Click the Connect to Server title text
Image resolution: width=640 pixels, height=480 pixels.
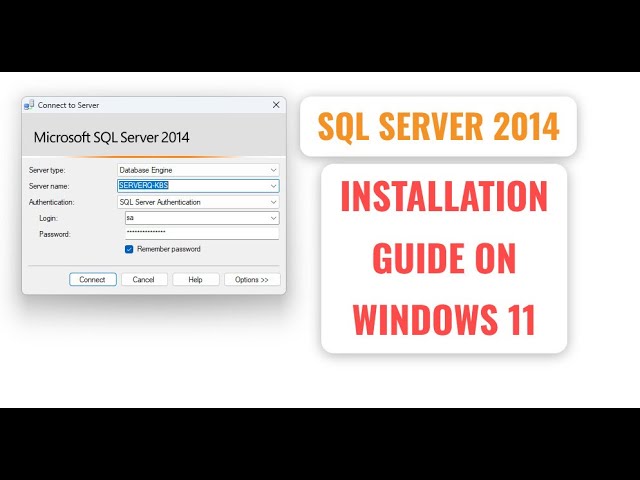point(68,105)
